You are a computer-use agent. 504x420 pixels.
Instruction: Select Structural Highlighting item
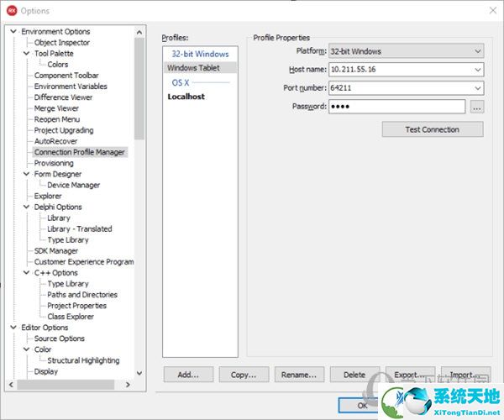pyautogui.click(x=83, y=360)
